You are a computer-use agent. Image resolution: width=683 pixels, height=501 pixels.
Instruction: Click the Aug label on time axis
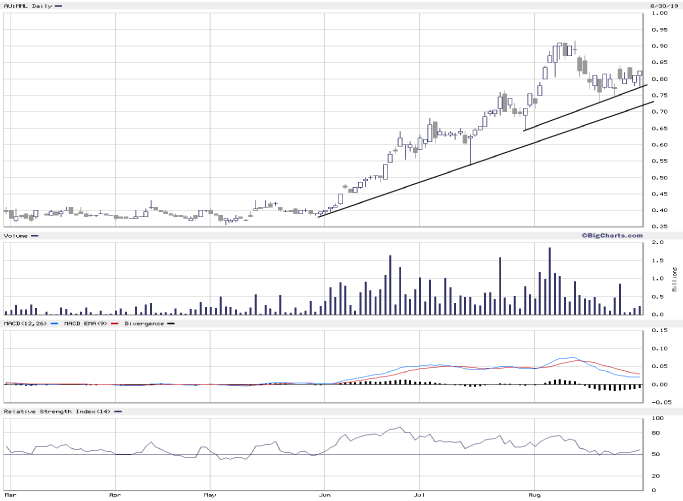point(533,494)
